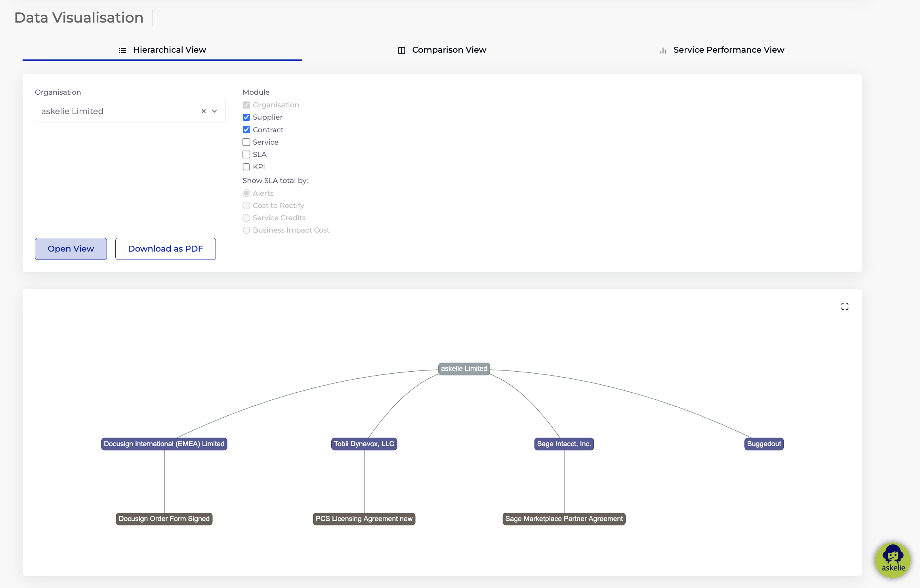Expand chart to fullscreen

[x=845, y=306]
